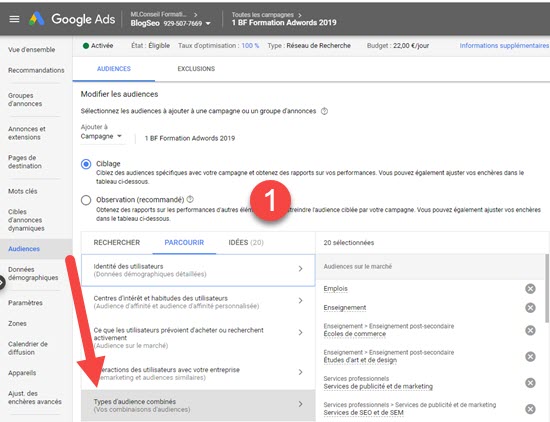Switch to the AUDIENCES tab
The height and width of the screenshot is (422, 550).
pos(114,69)
